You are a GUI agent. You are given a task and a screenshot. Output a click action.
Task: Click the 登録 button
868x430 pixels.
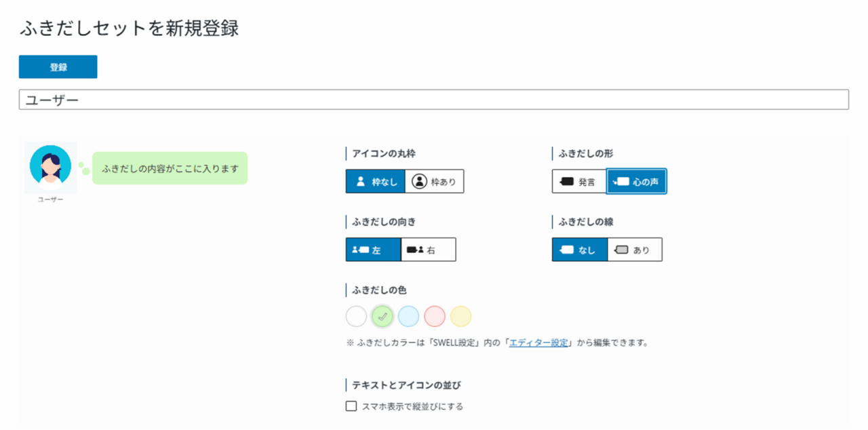click(58, 67)
